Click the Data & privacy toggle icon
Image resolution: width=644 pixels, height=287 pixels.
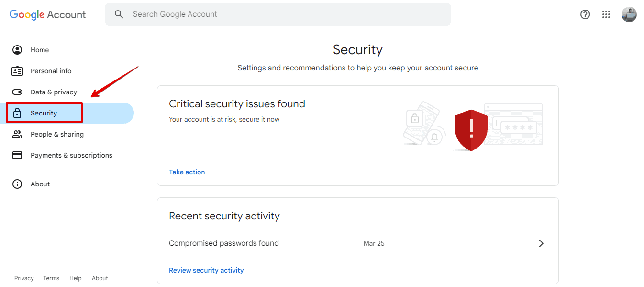coord(17,92)
